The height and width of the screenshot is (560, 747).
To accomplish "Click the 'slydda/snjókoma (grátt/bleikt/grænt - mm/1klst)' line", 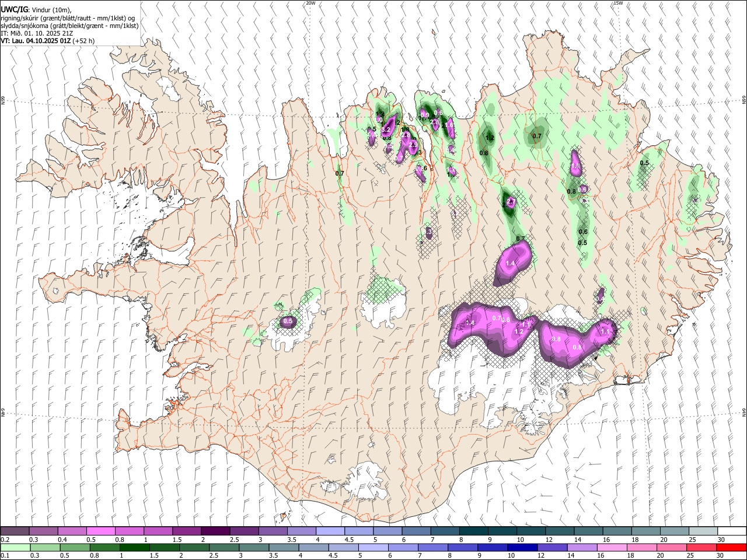I will coord(69,26).
